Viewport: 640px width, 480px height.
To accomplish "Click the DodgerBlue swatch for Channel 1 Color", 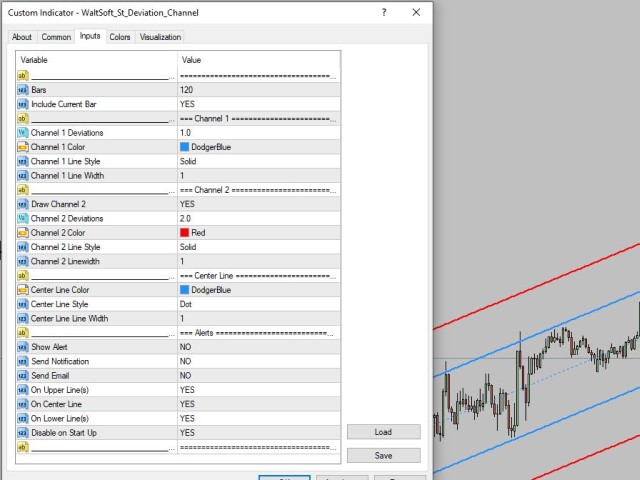I will [184, 147].
